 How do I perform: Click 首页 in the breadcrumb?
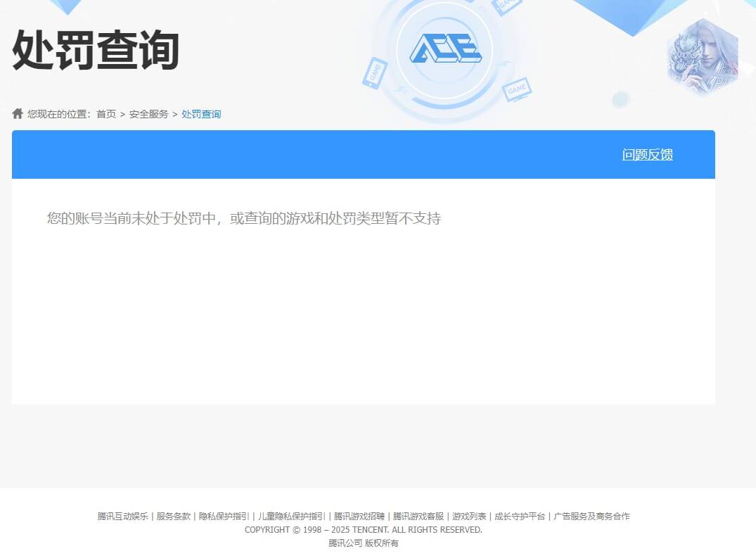106,113
